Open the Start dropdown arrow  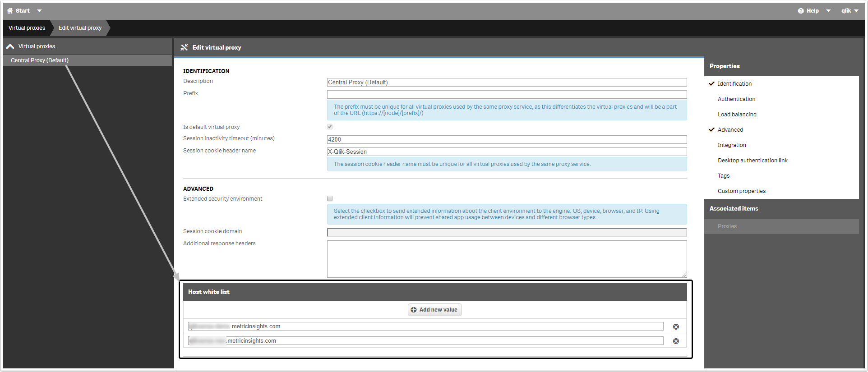[39, 11]
